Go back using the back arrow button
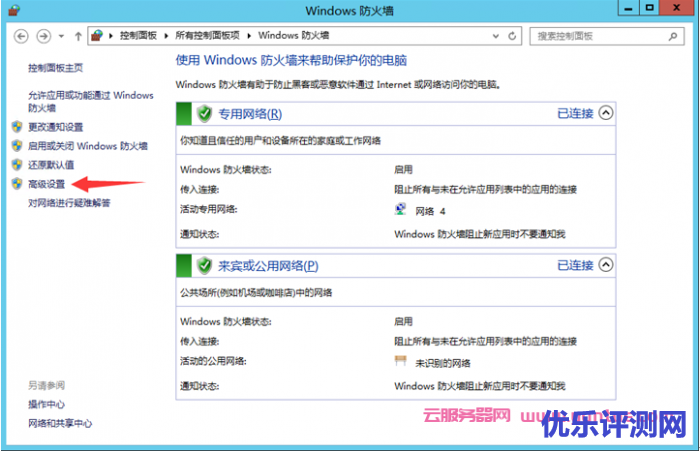 click(x=21, y=36)
